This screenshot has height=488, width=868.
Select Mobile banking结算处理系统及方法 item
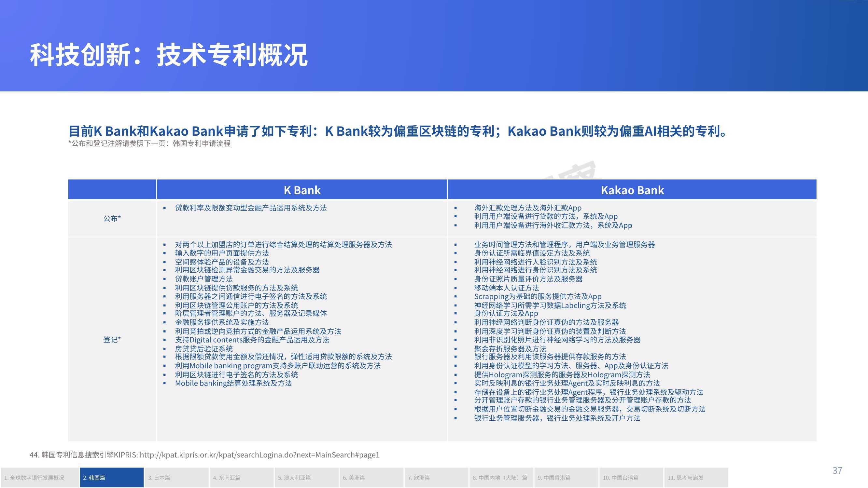pyautogui.click(x=233, y=383)
